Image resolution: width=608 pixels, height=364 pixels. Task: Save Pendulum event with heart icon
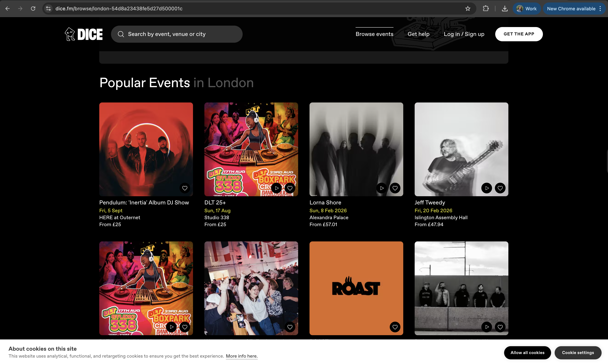pos(185,188)
